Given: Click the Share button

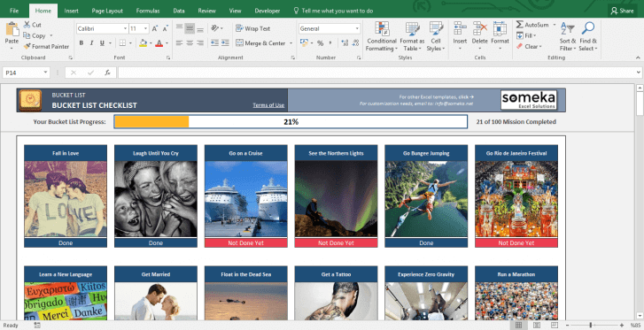Looking at the screenshot, I should coord(622,12).
